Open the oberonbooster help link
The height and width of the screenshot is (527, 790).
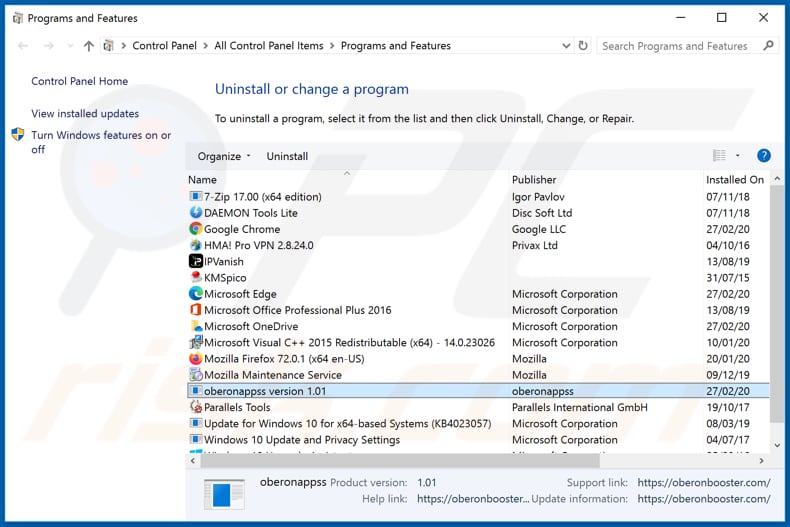coord(473,499)
